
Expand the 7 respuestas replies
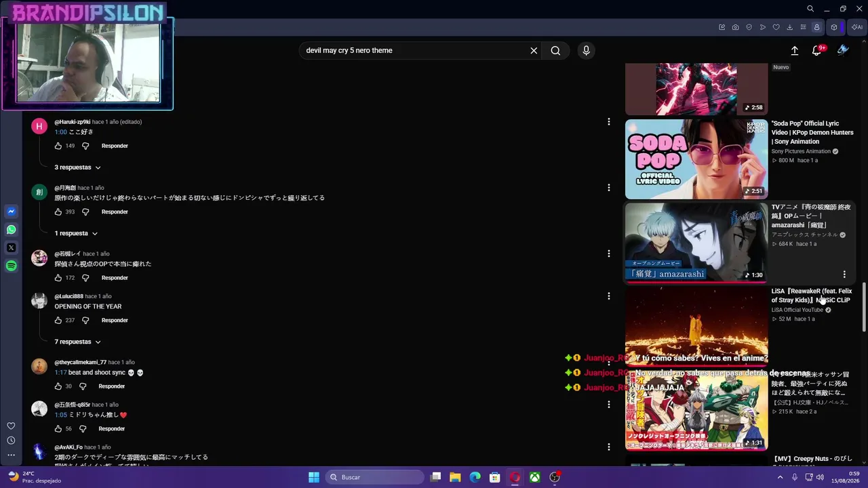pyautogui.click(x=78, y=342)
